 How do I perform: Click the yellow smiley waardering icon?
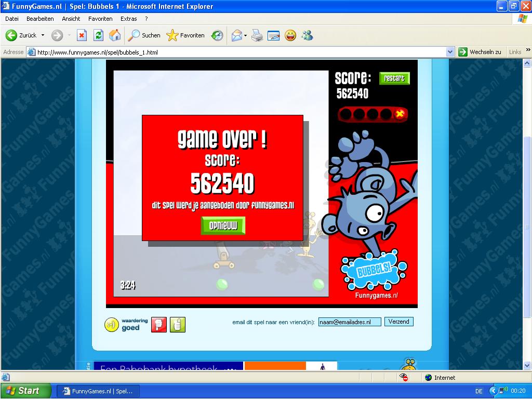pos(112,325)
